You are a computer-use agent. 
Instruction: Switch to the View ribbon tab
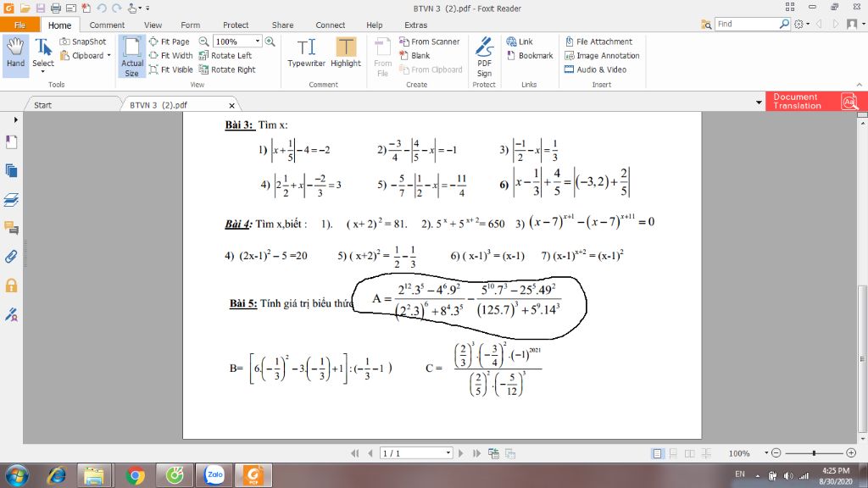click(153, 25)
